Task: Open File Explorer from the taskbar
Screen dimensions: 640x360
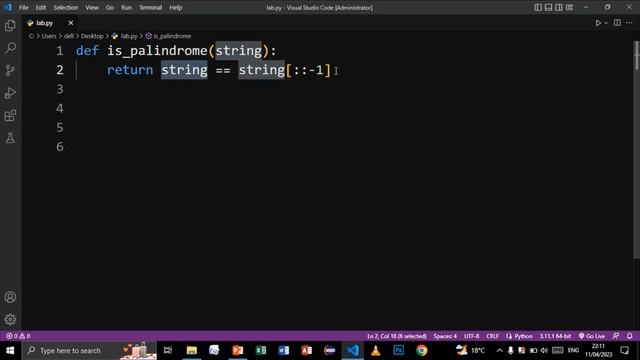Action: pyautogui.click(x=191, y=351)
